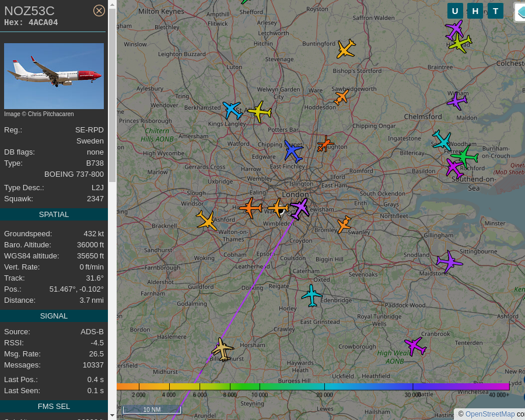Click the message count 10337
Image resolution: width=525 pixels, height=420 pixels.
coord(93,365)
